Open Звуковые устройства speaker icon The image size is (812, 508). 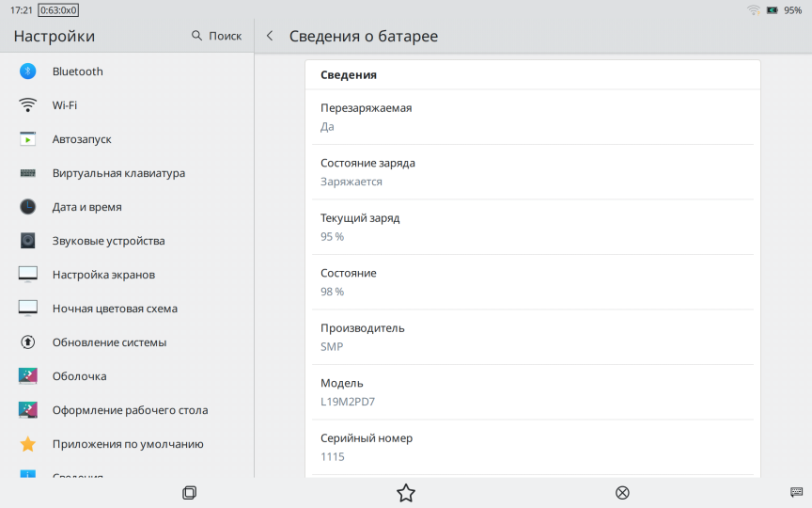pyautogui.click(x=28, y=241)
